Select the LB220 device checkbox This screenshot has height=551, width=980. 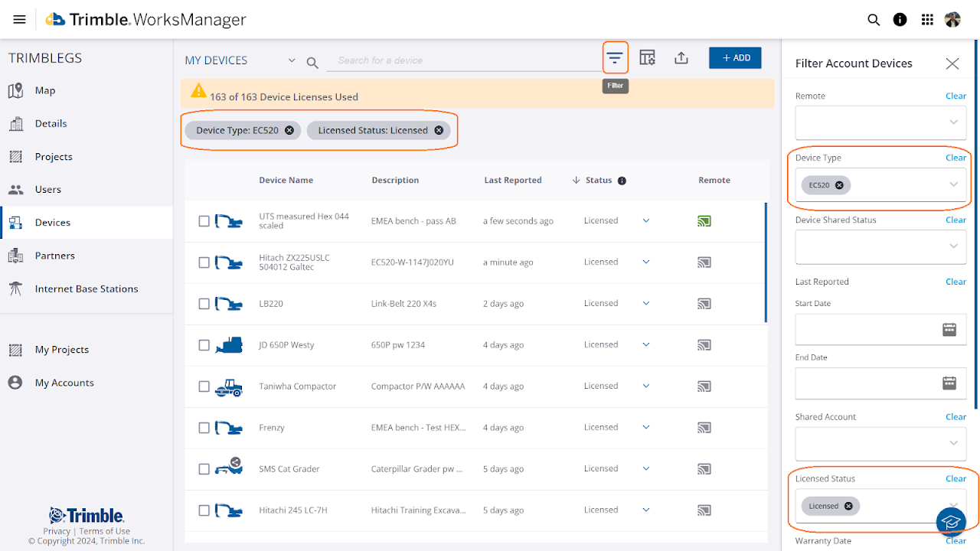[x=204, y=304]
